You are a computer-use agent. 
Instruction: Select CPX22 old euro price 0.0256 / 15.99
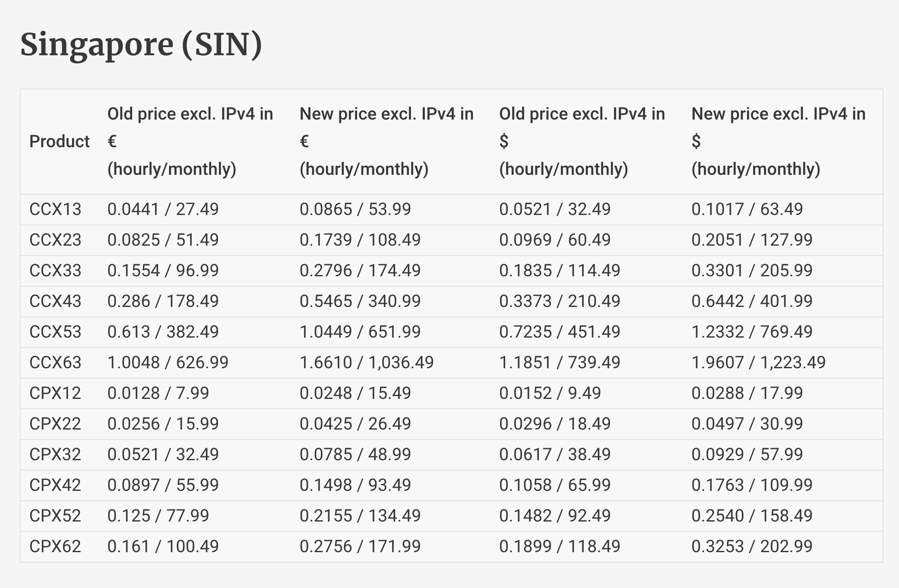tap(163, 424)
